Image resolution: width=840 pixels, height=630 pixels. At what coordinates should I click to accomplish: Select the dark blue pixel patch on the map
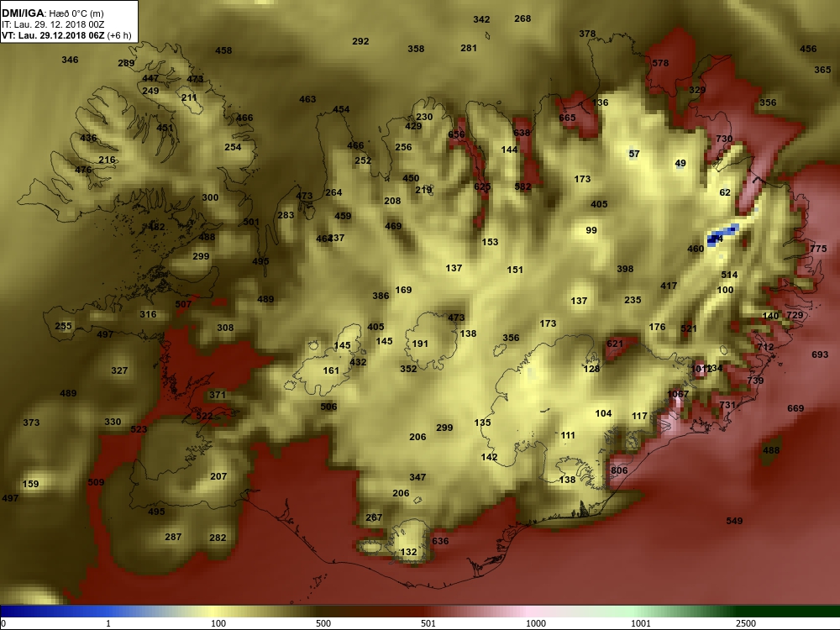[x=722, y=234]
